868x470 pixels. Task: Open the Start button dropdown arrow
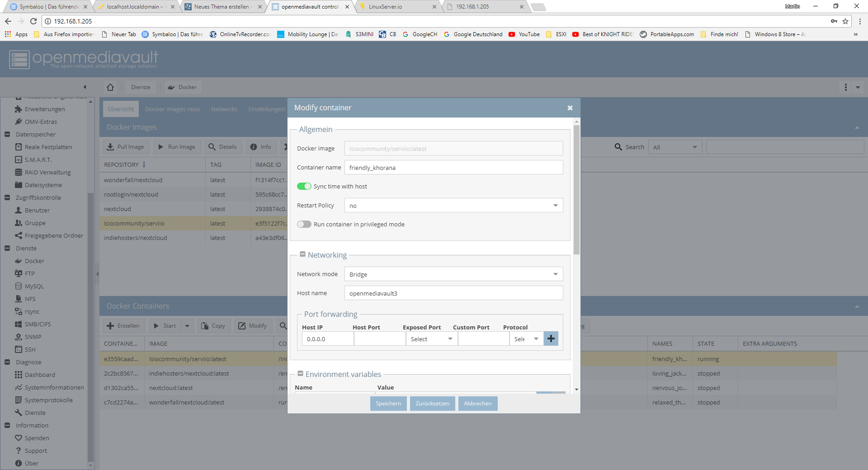(x=187, y=326)
